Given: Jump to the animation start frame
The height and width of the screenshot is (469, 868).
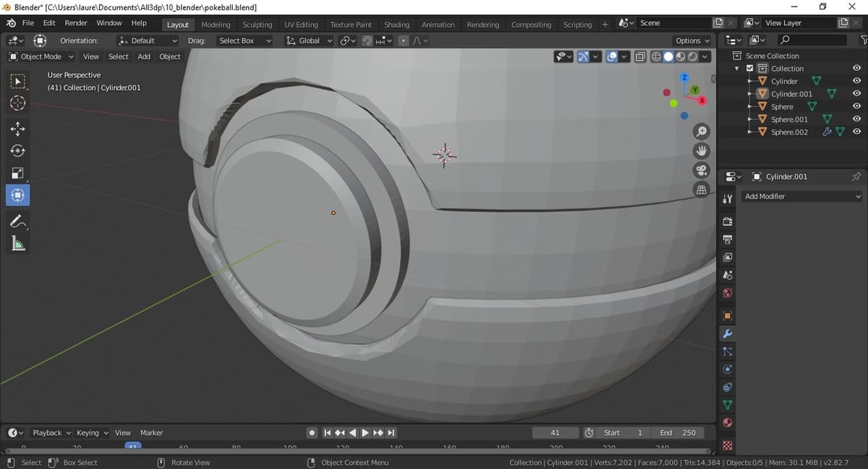Looking at the screenshot, I should coord(327,433).
